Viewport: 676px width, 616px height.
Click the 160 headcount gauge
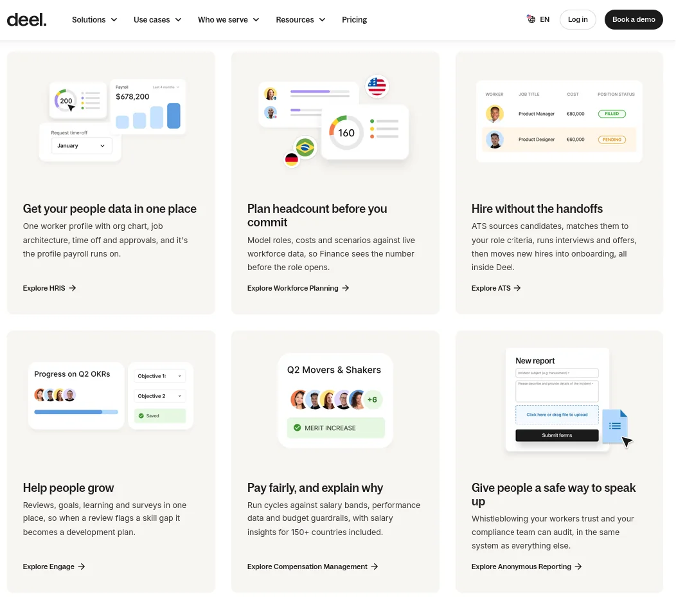coord(346,132)
